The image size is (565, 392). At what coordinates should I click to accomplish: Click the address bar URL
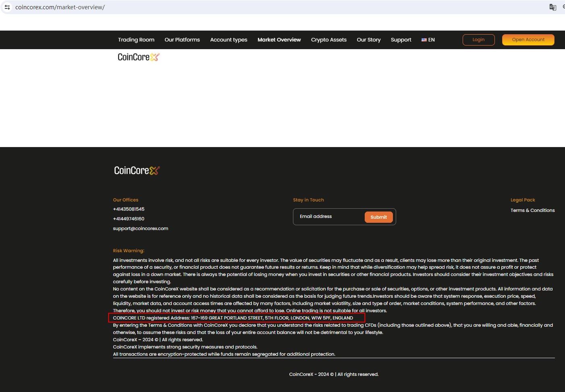tap(60, 7)
